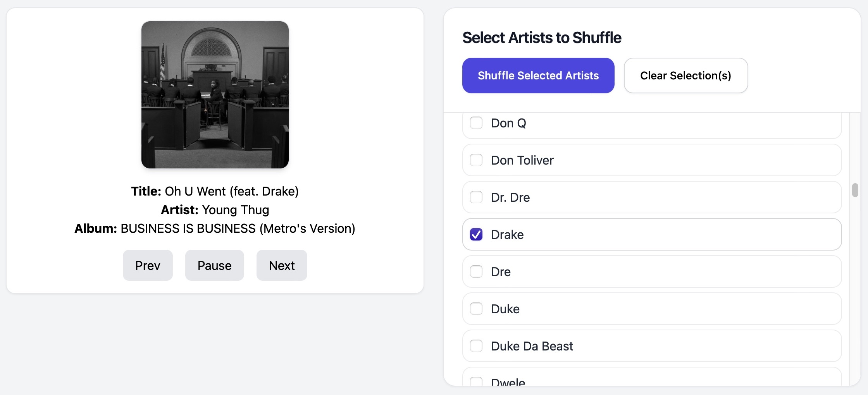The width and height of the screenshot is (868, 395).
Task: Check the Duke Da Beast checkbox
Action: pos(476,346)
